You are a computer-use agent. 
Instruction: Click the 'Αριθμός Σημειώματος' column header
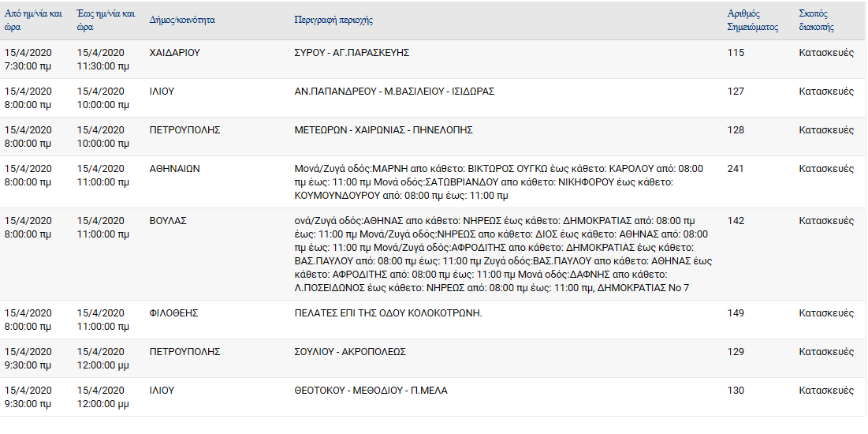(x=752, y=21)
